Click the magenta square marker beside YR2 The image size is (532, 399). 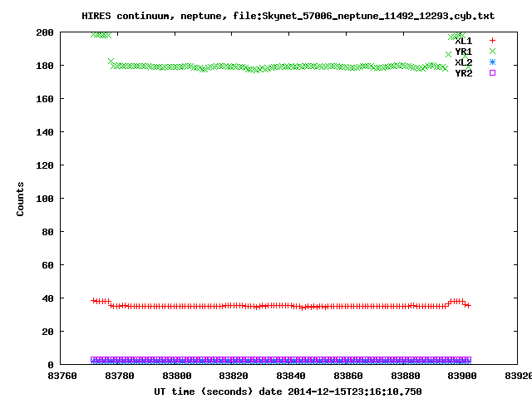492,72
